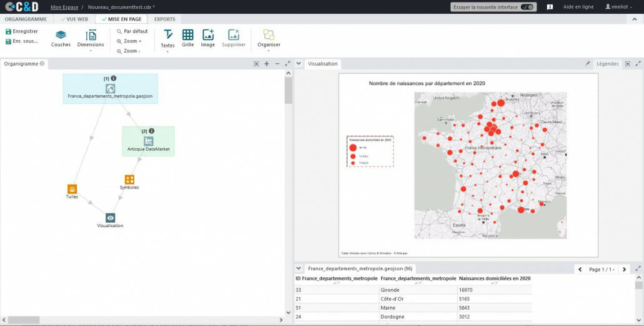This screenshot has height=326, width=644.
Task: Toggle the 'Essayer la nouvelle interface' switch
Action: tap(528, 7)
